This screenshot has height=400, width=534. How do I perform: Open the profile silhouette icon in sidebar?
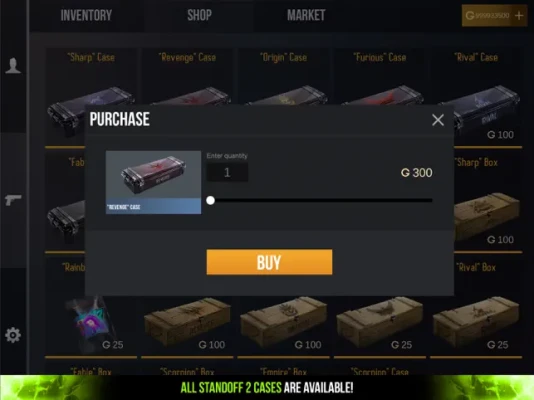click(x=13, y=65)
